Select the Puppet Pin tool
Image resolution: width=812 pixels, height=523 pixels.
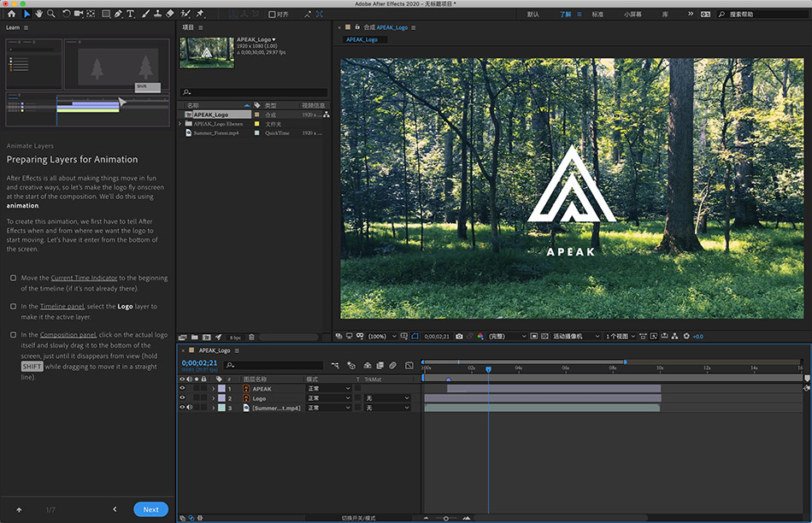(200, 14)
